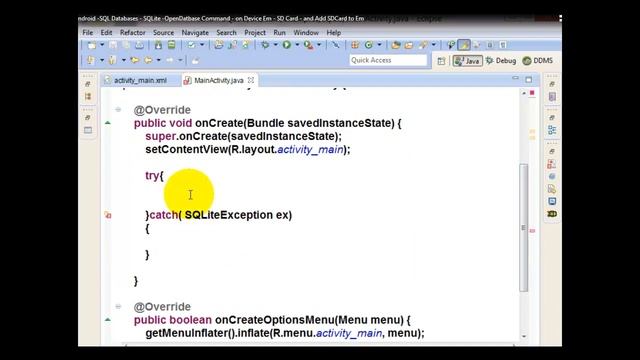This screenshot has height=360, width=640.
Task: Switch to the Java perspective
Action: [x=467, y=61]
